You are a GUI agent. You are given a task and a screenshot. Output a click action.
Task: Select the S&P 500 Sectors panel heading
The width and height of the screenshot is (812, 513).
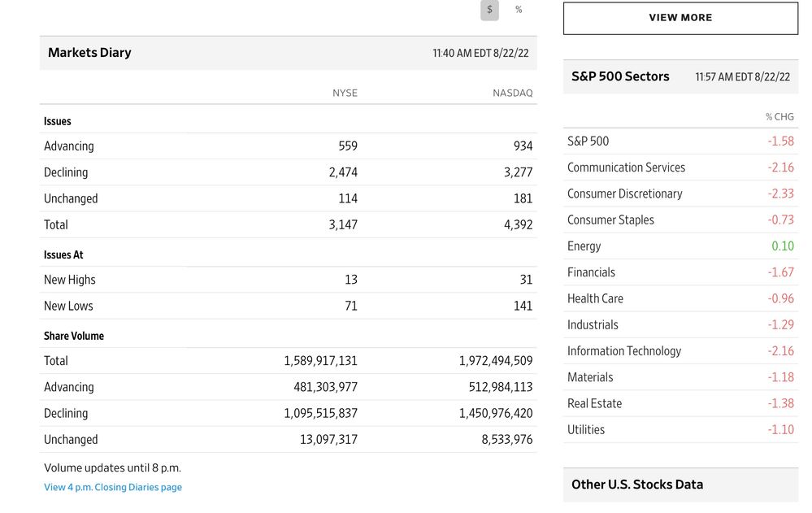[x=620, y=76]
